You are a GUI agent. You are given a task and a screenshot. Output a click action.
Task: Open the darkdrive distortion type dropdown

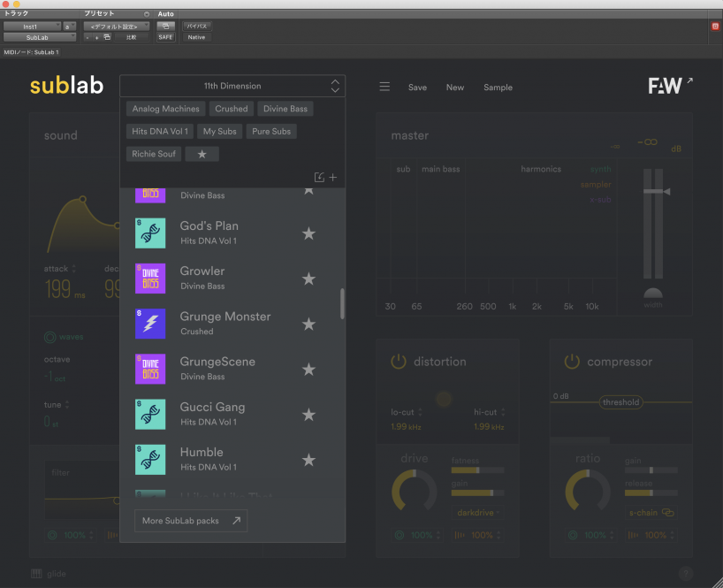coord(478,512)
